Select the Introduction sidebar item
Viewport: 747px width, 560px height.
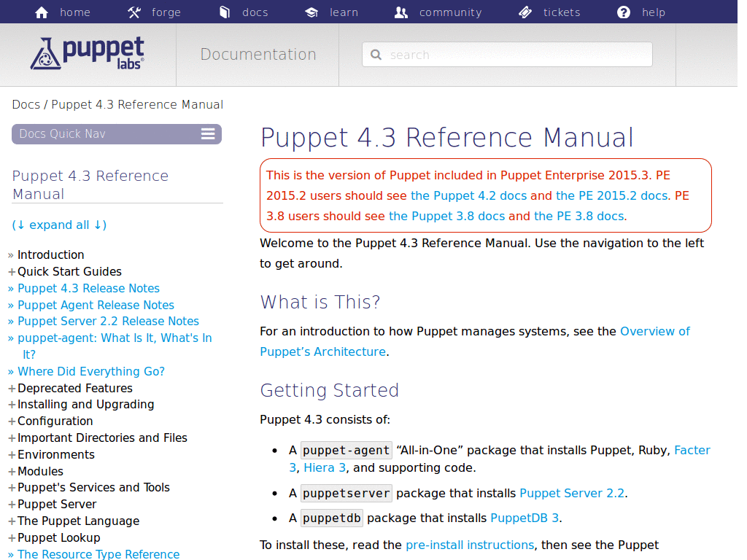coord(50,254)
